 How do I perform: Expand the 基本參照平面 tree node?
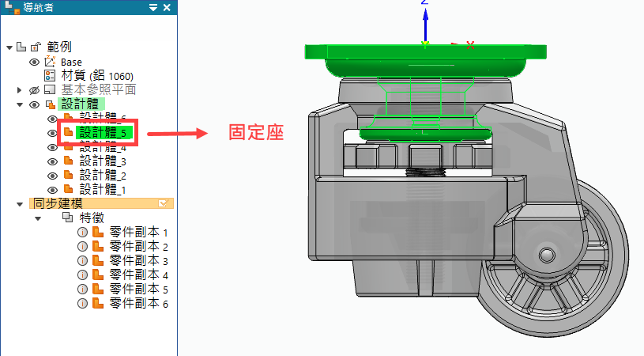(21, 90)
